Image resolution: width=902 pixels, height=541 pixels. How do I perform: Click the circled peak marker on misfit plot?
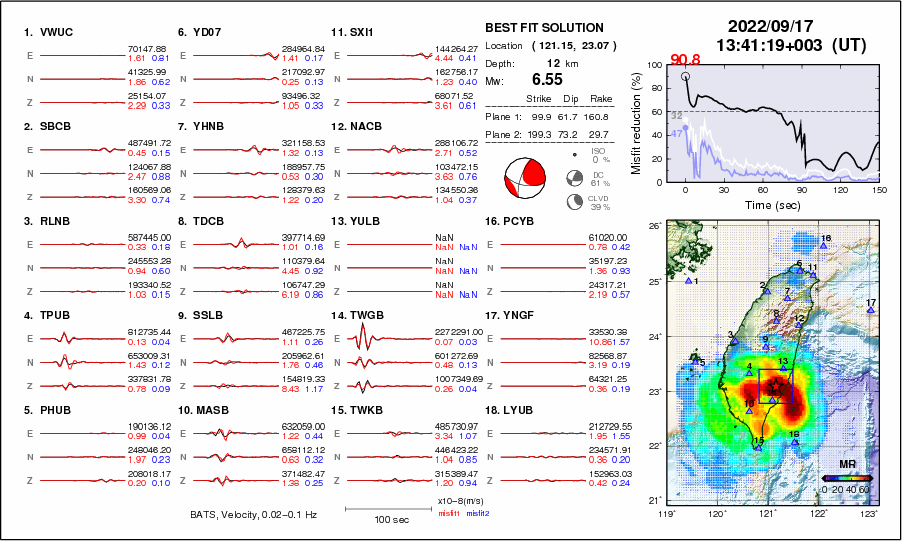(x=685, y=76)
